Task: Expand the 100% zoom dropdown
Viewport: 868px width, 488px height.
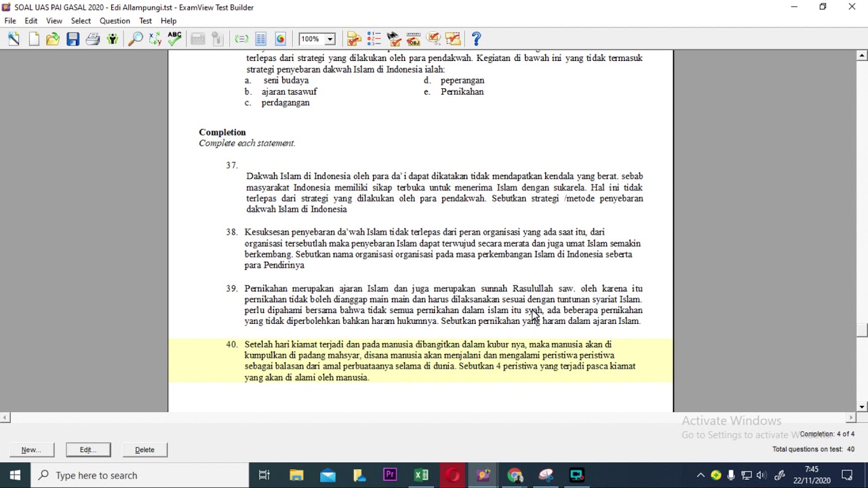Action: click(330, 39)
